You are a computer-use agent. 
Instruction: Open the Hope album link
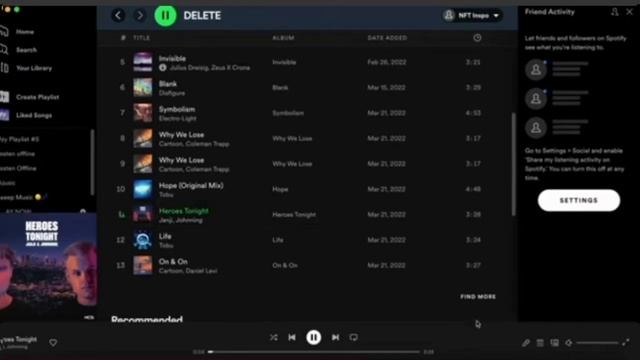pos(280,189)
